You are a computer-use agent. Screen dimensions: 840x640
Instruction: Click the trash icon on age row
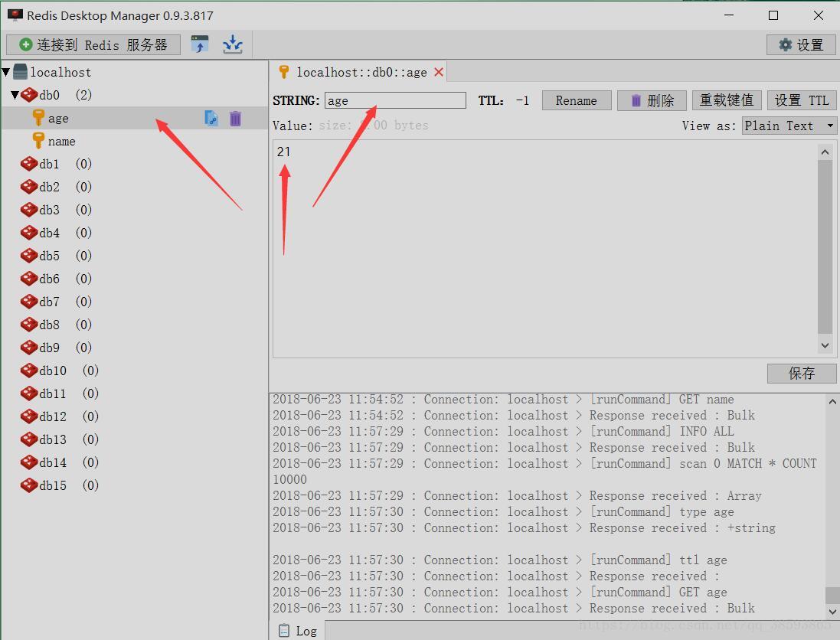235,118
